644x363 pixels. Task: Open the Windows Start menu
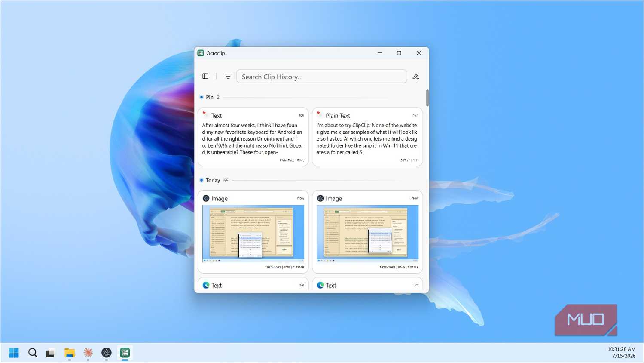click(x=14, y=353)
